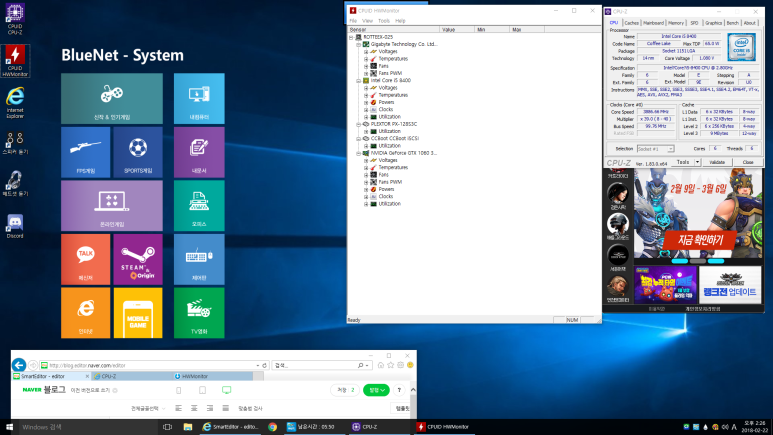Open the CPUID CPU-Z desktop shortcut
Image resolution: width=773 pixels, height=435 pixels.
click(15, 19)
